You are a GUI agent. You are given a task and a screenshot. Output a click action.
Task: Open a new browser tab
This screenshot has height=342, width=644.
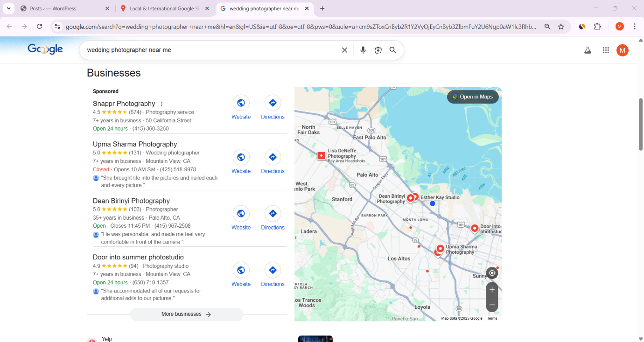point(322,8)
